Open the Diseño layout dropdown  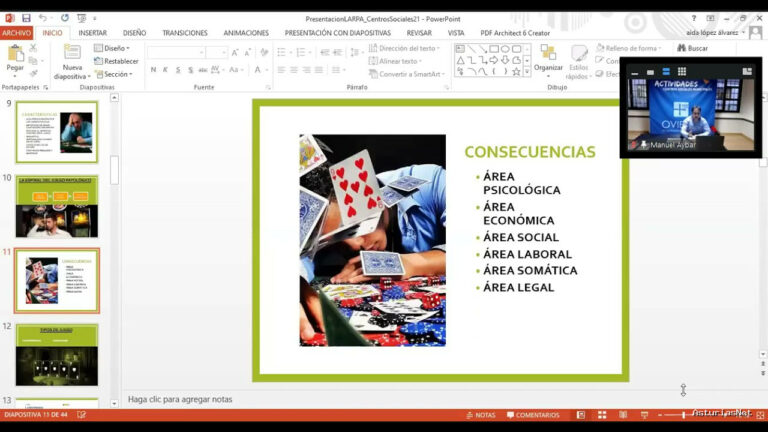pyautogui.click(x=112, y=48)
